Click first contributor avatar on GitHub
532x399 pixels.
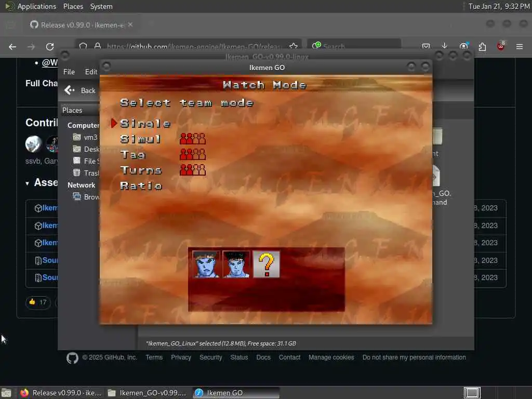[x=33, y=144]
